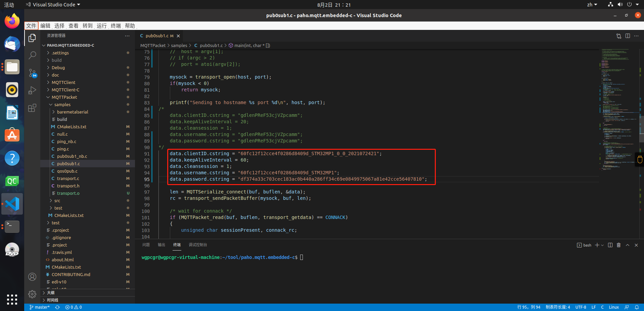The width and height of the screenshot is (644, 311).
Task: Open transport.c file in explorer
Action: pyautogui.click(x=88, y=178)
